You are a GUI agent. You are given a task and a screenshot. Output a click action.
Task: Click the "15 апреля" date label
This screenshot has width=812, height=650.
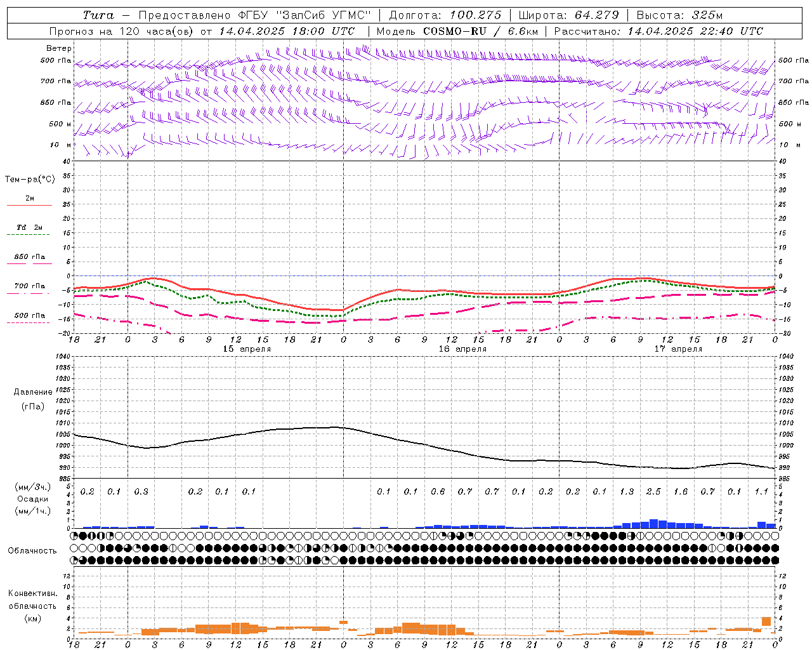[x=247, y=349]
